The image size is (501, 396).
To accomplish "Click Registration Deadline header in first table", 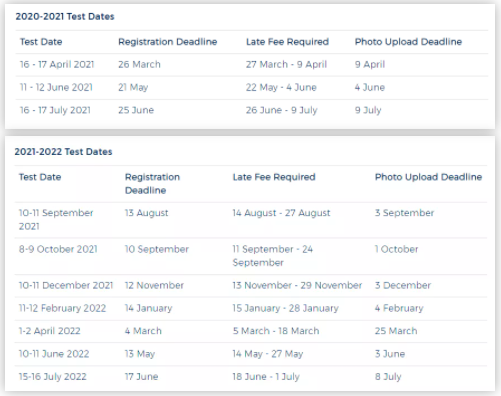I will point(168,42).
